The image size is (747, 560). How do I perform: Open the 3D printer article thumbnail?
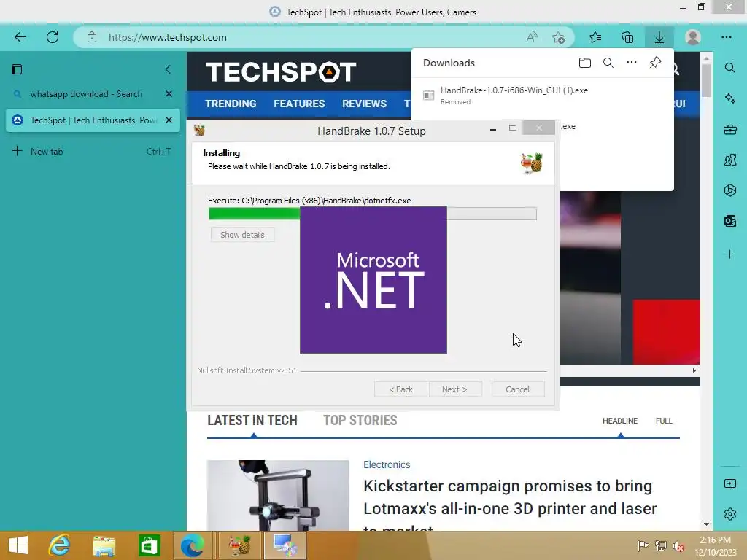tap(278, 495)
